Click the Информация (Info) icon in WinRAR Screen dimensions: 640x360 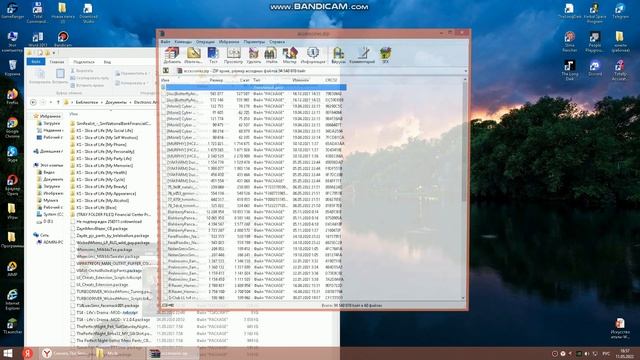313,55
